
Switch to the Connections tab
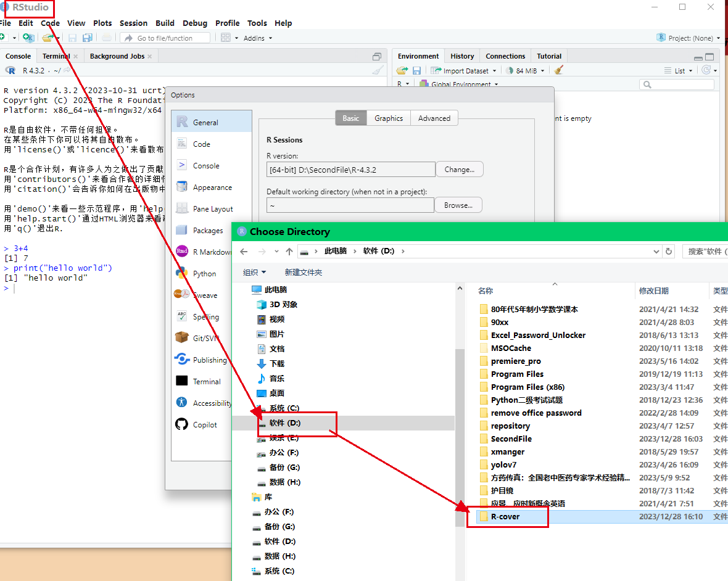coord(505,56)
